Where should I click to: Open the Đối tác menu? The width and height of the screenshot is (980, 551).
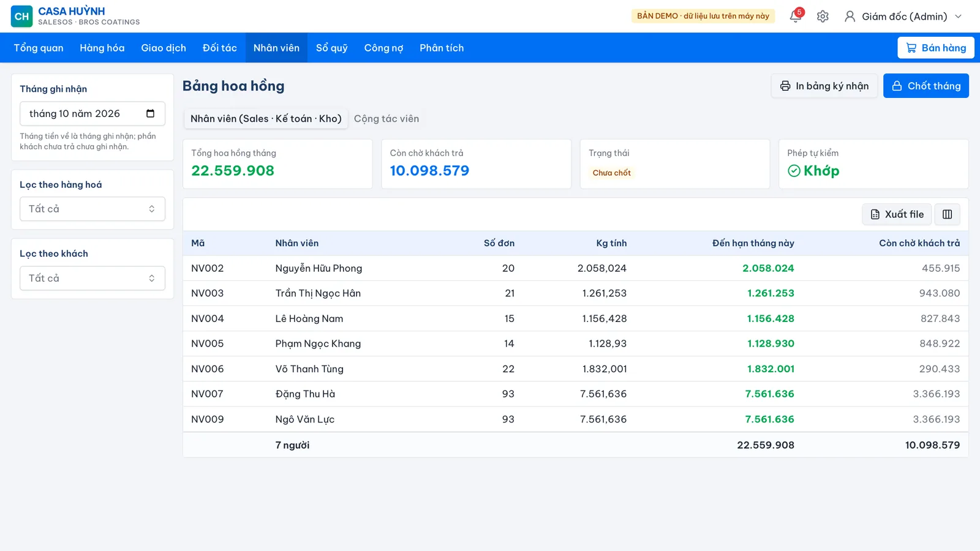click(220, 48)
